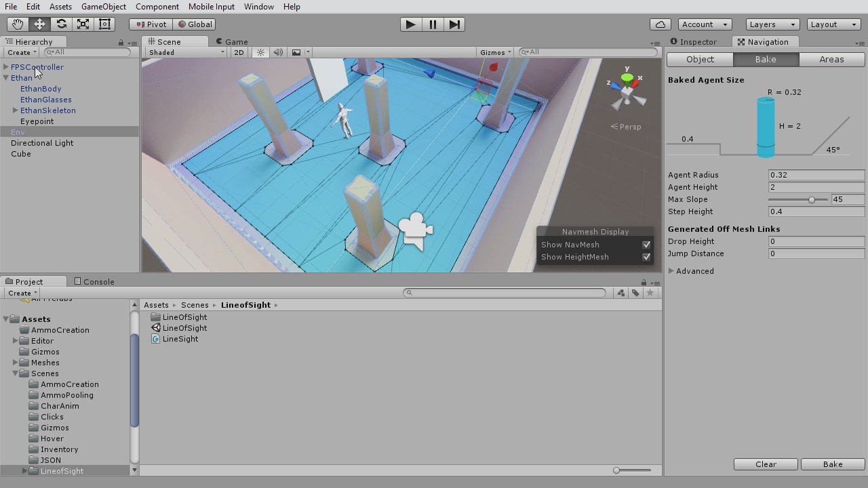Open the File menu
The image size is (868, 488).
click(x=11, y=7)
